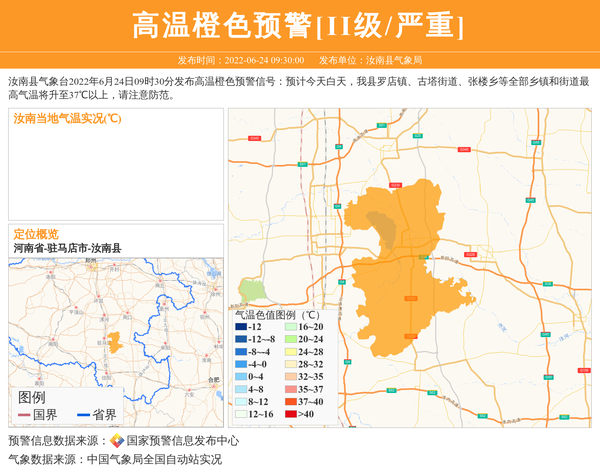Click the green park area on main map

click(252, 291)
